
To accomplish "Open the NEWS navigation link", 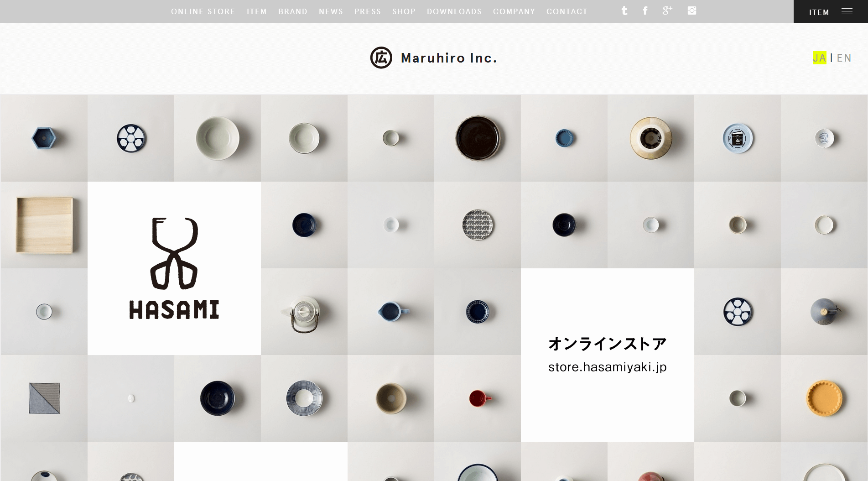I will (x=331, y=11).
